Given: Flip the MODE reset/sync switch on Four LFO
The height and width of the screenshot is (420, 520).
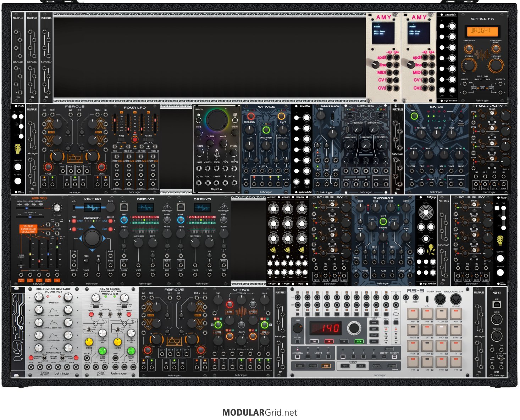Looking at the screenshot, I should pyautogui.click(x=122, y=139).
